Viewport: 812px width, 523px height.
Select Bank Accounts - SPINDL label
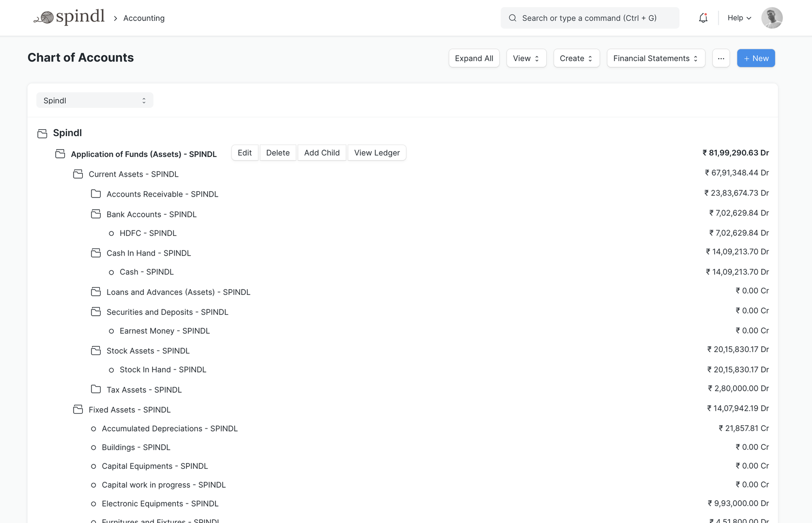[152, 215]
